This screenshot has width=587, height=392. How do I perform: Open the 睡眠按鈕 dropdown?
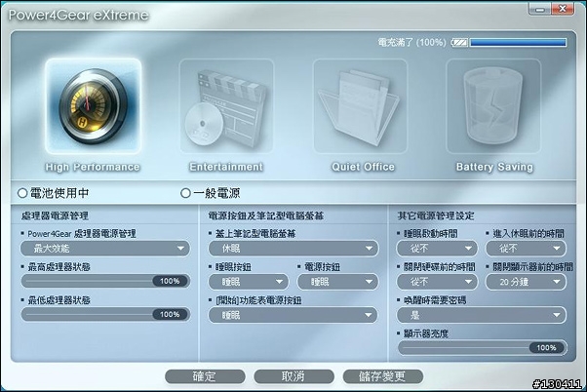249,282
